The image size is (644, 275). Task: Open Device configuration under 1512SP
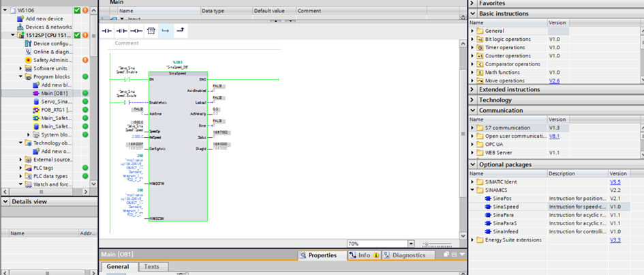tap(48, 44)
